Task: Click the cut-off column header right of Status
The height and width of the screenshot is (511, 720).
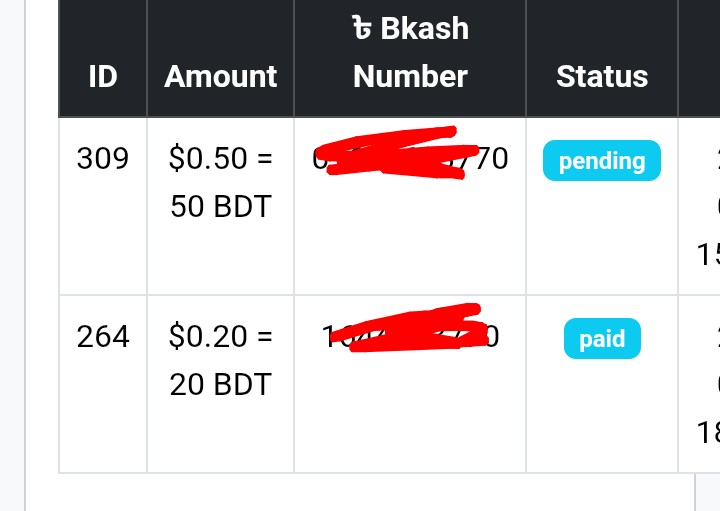Action: point(699,58)
